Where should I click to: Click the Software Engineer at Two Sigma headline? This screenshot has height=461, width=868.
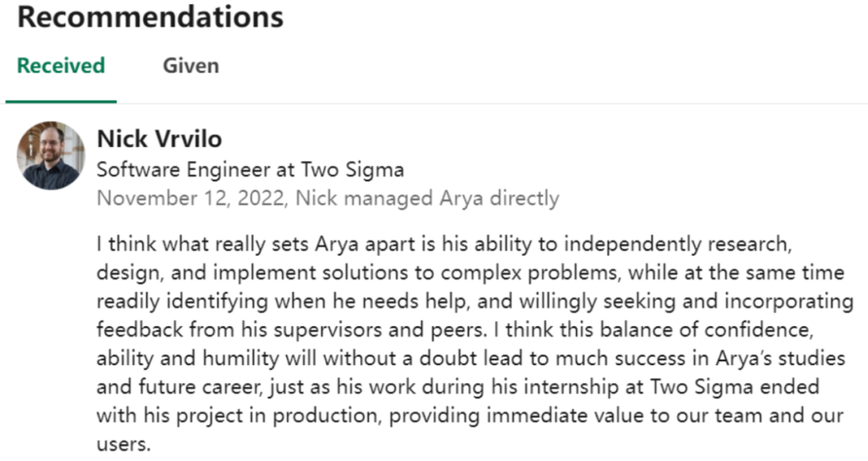(x=250, y=169)
